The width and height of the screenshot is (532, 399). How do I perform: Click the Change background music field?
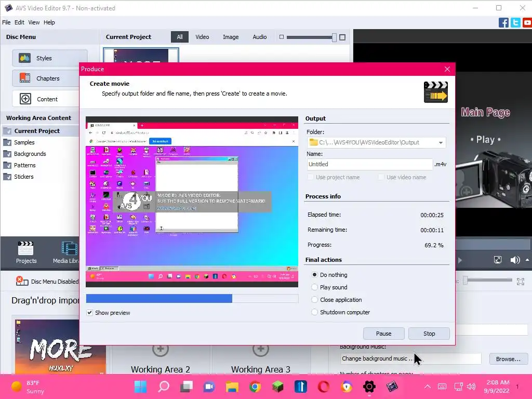pos(410,358)
